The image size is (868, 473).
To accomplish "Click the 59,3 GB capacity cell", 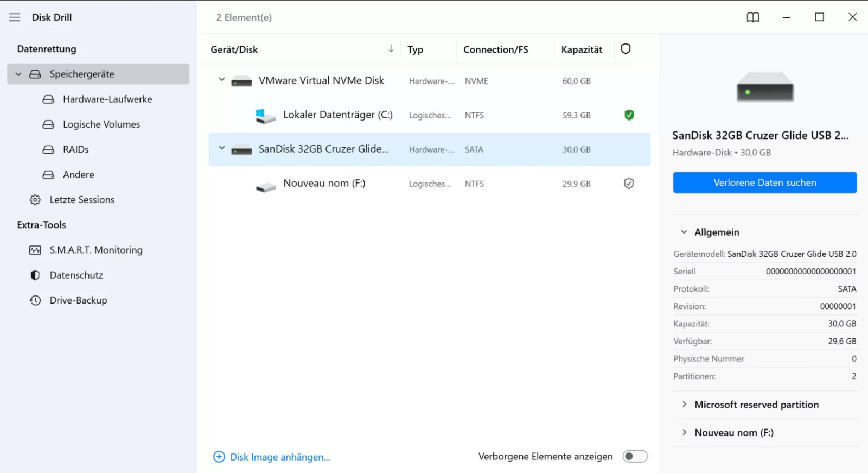I will (577, 115).
